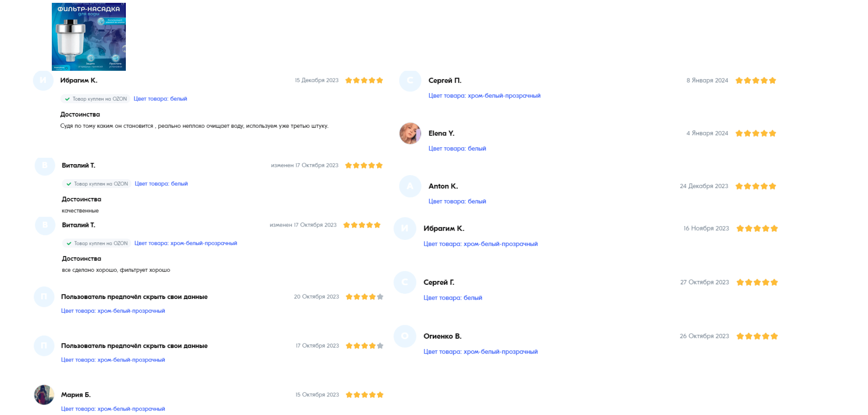Click Мария Б. profile photo avatar
The width and height of the screenshot is (868, 415).
coord(44,395)
